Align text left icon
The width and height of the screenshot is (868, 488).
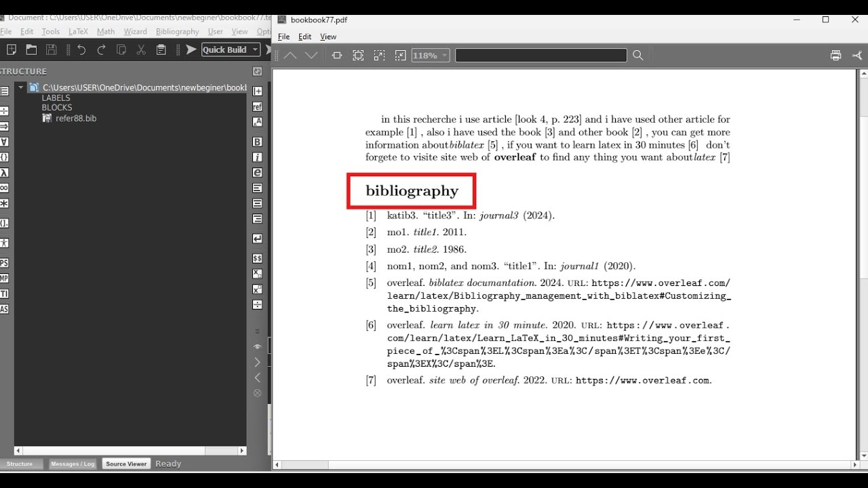(x=258, y=188)
